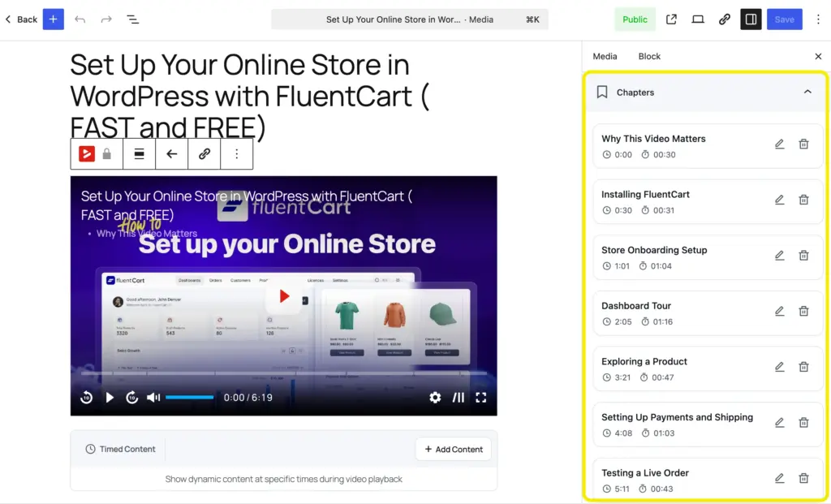Select the Exploring a Product chapter title
This screenshot has width=831, height=504.
(644, 361)
